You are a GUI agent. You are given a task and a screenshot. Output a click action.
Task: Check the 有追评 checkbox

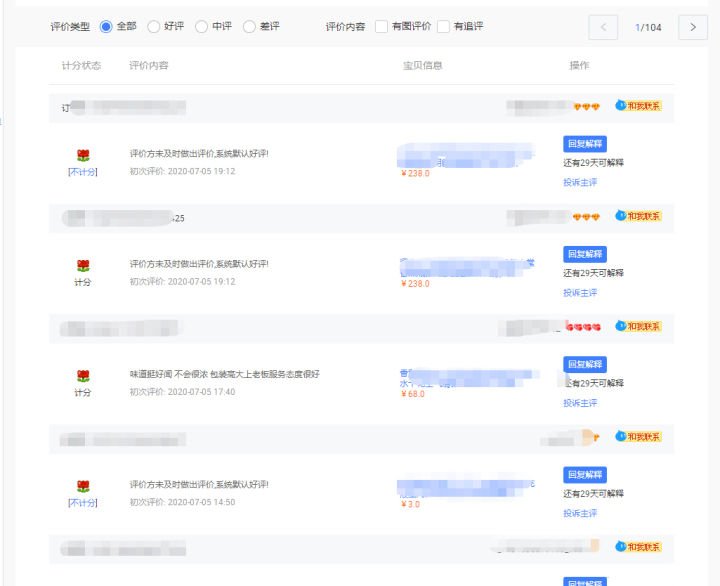pyautogui.click(x=443, y=27)
